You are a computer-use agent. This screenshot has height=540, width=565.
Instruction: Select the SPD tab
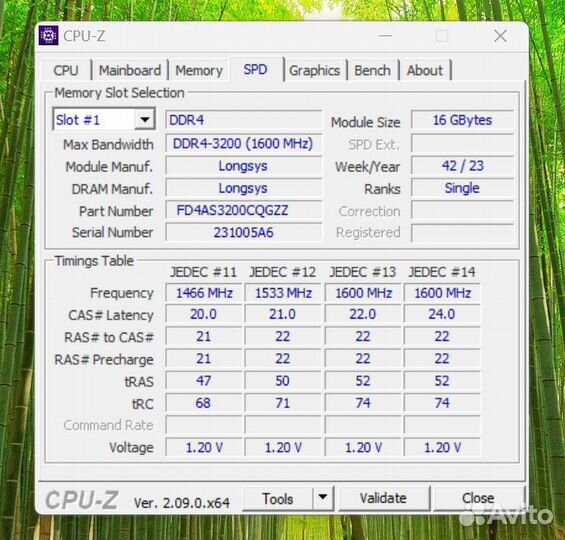255,69
